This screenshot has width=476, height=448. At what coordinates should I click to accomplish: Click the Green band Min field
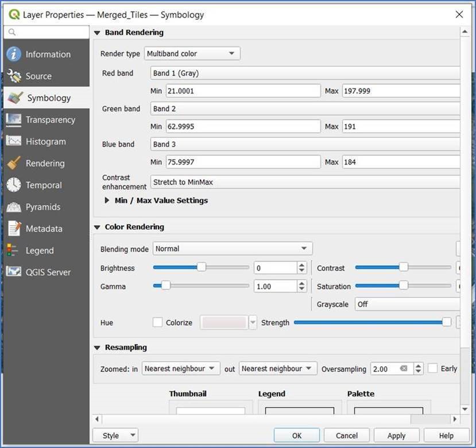pyautogui.click(x=243, y=126)
